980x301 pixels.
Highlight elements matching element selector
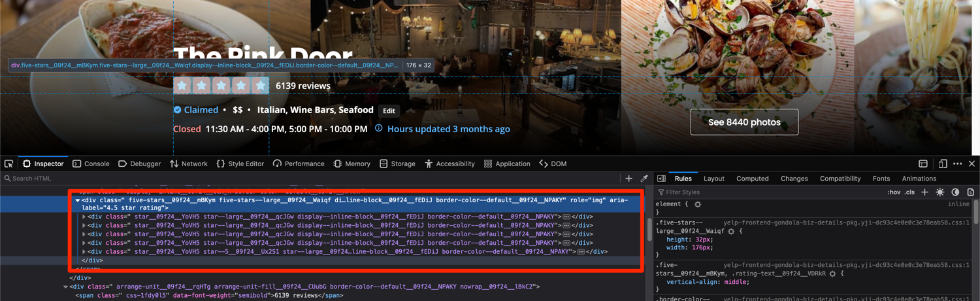coord(698,205)
